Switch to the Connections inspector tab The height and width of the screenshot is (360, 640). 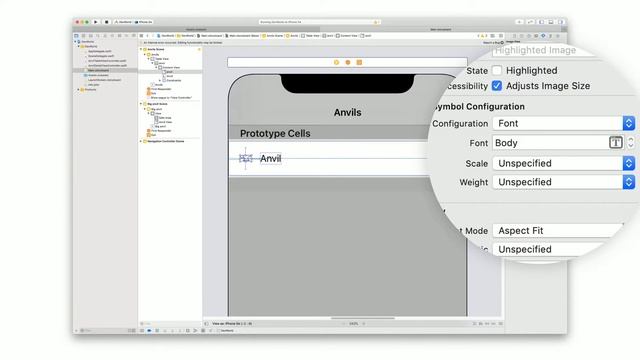(x=558, y=36)
